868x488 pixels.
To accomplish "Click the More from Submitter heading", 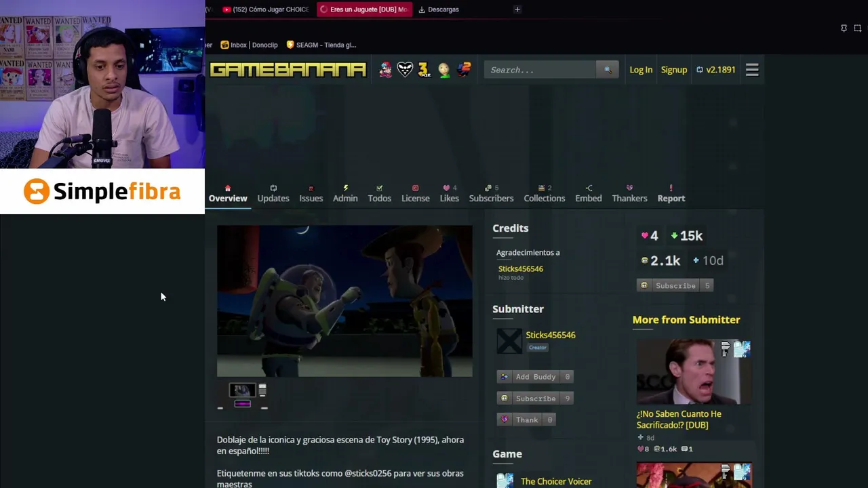I will click(x=686, y=320).
